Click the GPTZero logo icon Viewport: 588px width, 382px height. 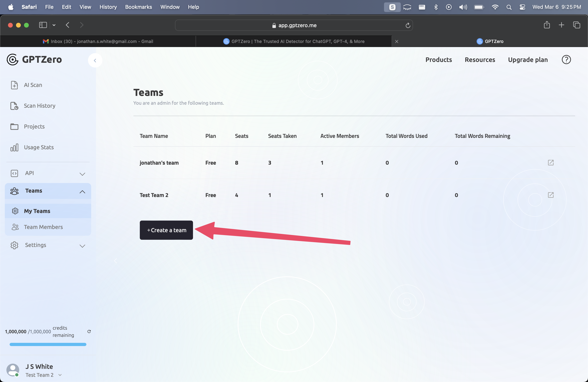tap(12, 60)
